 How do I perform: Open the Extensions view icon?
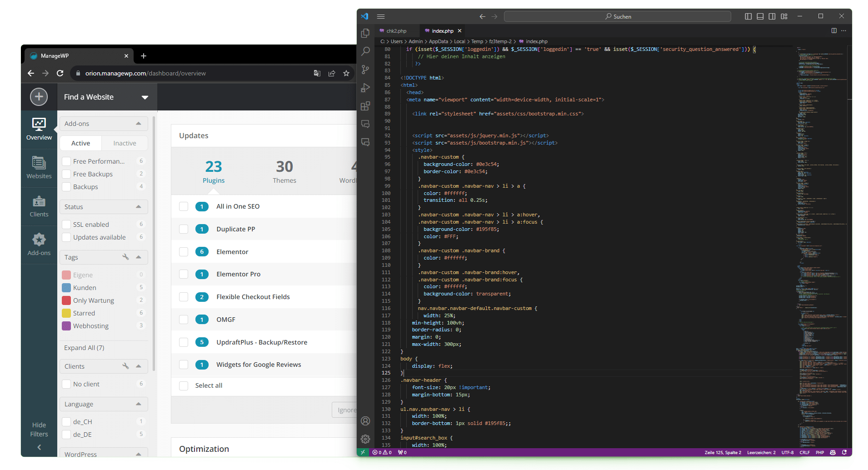365,106
